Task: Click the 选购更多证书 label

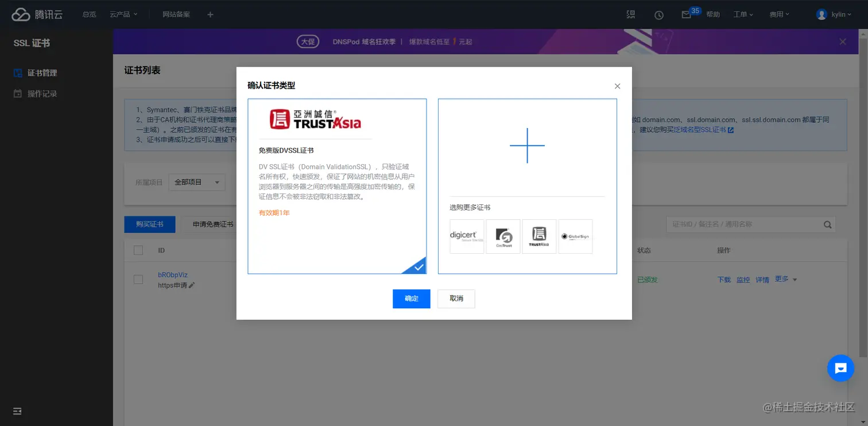Action: [x=470, y=207]
